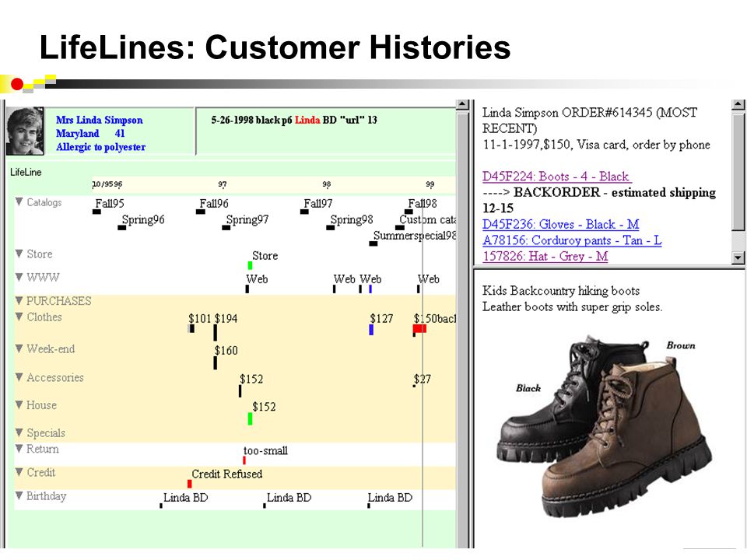The width and height of the screenshot is (747, 560).
Task: Collapse the Return row triangle
Action: pyautogui.click(x=19, y=448)
